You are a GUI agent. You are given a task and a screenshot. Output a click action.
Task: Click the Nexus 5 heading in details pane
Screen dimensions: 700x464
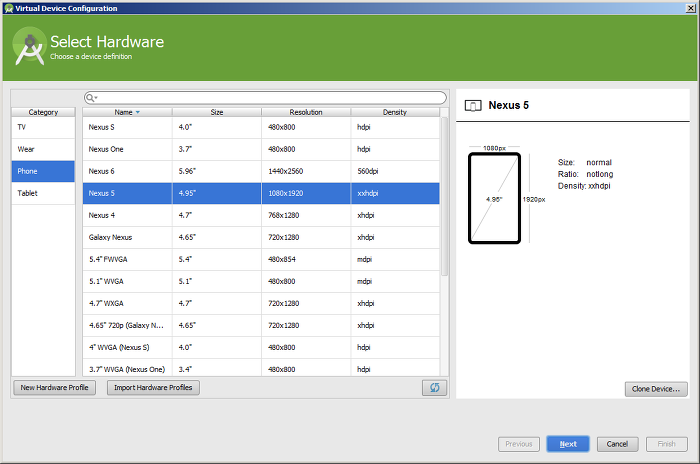coord(508,105)
